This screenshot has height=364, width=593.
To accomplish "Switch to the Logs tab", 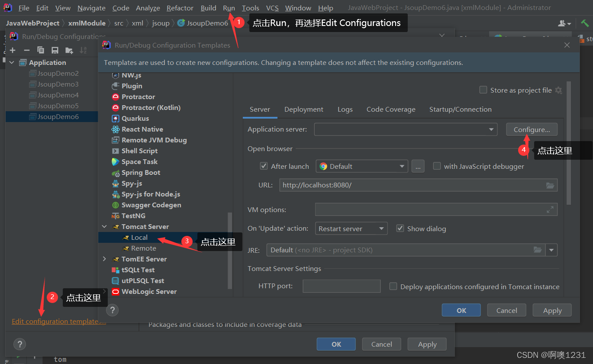I will pos(345,110).
